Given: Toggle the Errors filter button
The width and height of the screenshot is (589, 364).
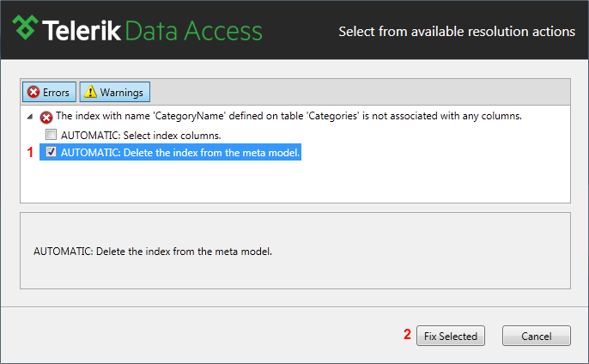Looking at the screenshot, I should pyautogui.click(x=49, y=92).
